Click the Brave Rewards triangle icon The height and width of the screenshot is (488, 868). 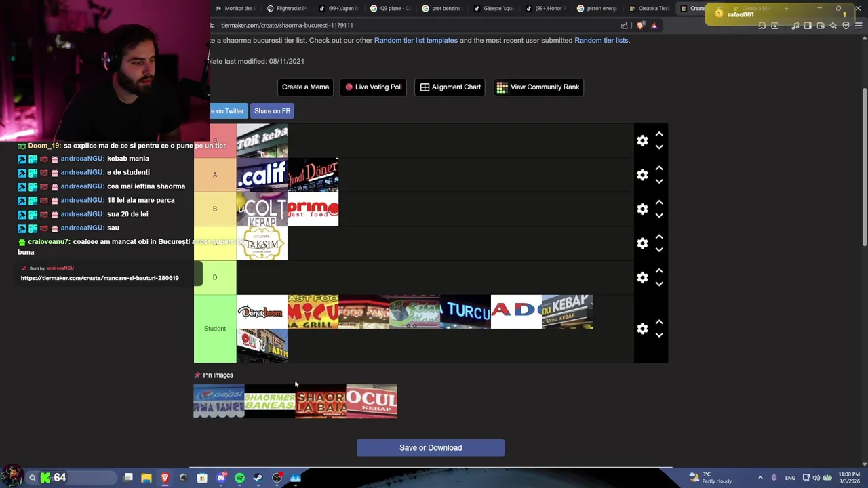[x=654, y=26]
